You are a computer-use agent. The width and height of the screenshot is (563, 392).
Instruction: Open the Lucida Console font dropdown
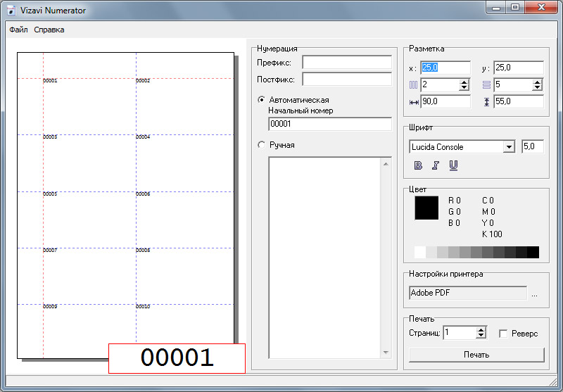(x=509, y=147)
